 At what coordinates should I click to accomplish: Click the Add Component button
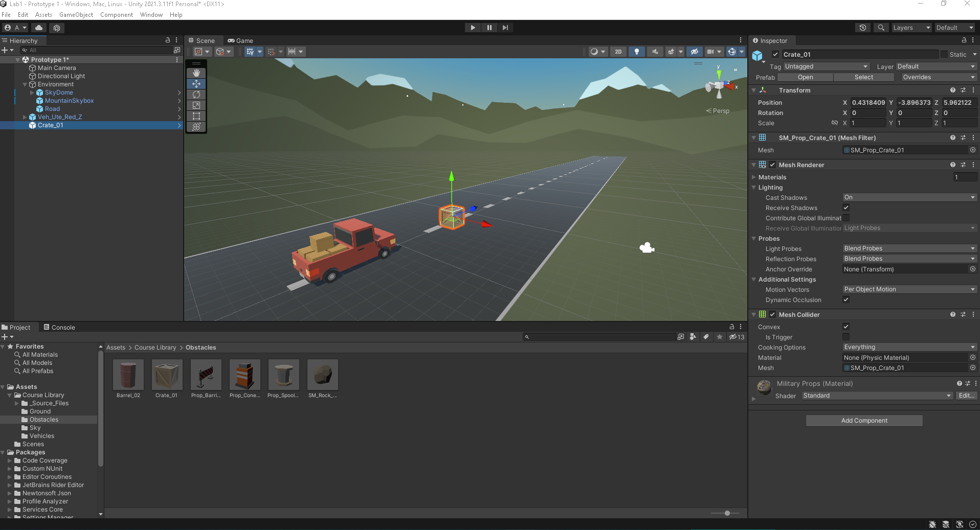[x=864, y=421]
